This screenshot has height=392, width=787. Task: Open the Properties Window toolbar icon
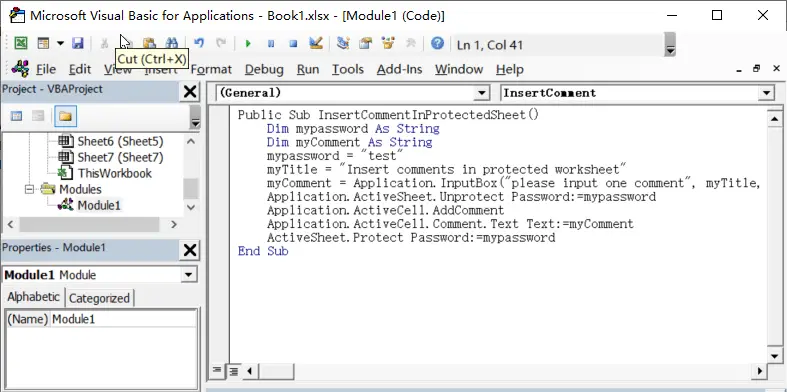click(365, 43)
